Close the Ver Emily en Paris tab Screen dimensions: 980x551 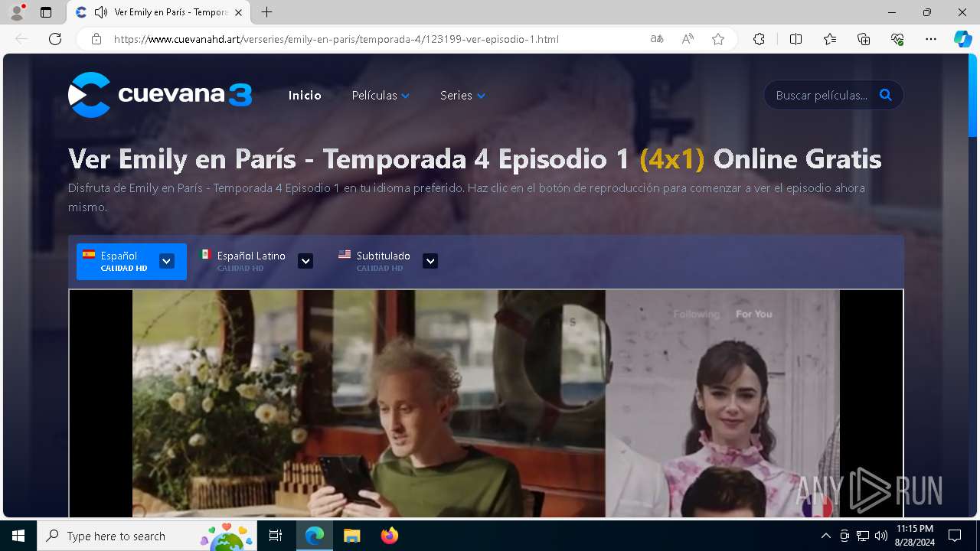pyautogui.click(x=238, y=12)
